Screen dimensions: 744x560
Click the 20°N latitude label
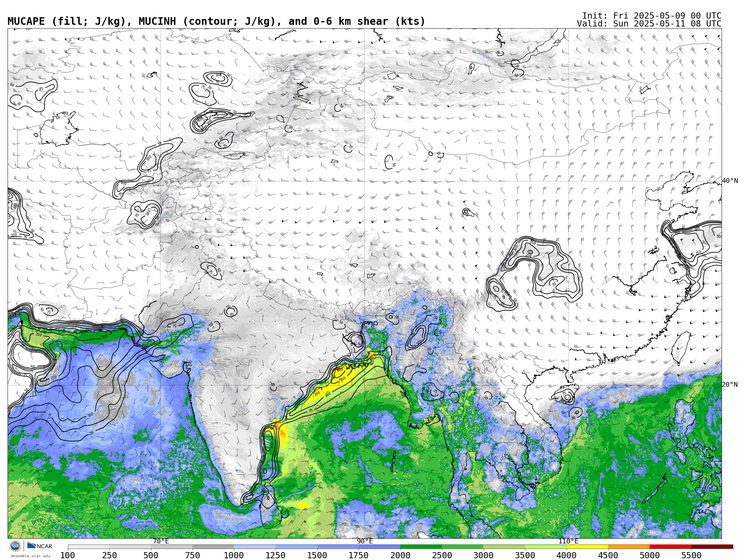730,385
